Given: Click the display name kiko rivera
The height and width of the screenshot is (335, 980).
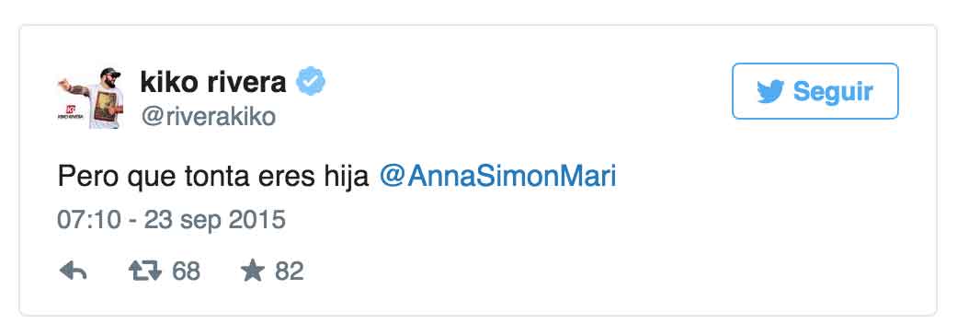Looking at the screenshot, I should pyautogui.click(x=213, y=81).
